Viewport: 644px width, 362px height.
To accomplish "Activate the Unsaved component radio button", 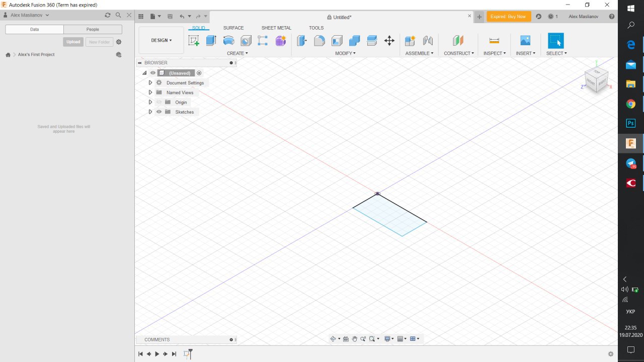I will (x=199, y=73).
